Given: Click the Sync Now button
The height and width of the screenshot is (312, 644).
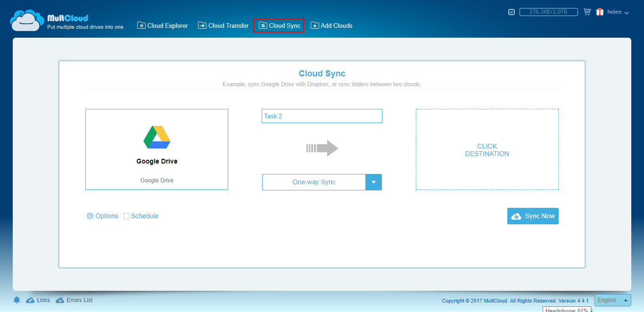Looking at the screenshot, I should point(533,216).
